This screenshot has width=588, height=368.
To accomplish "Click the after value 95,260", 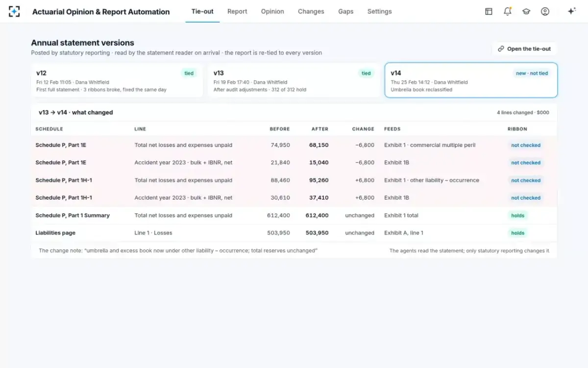I will (319, 181).
